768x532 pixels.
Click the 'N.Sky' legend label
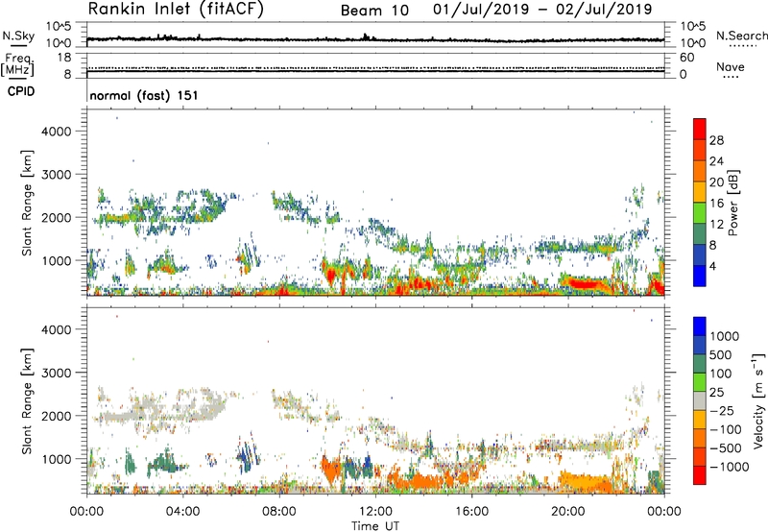[18, 36]
